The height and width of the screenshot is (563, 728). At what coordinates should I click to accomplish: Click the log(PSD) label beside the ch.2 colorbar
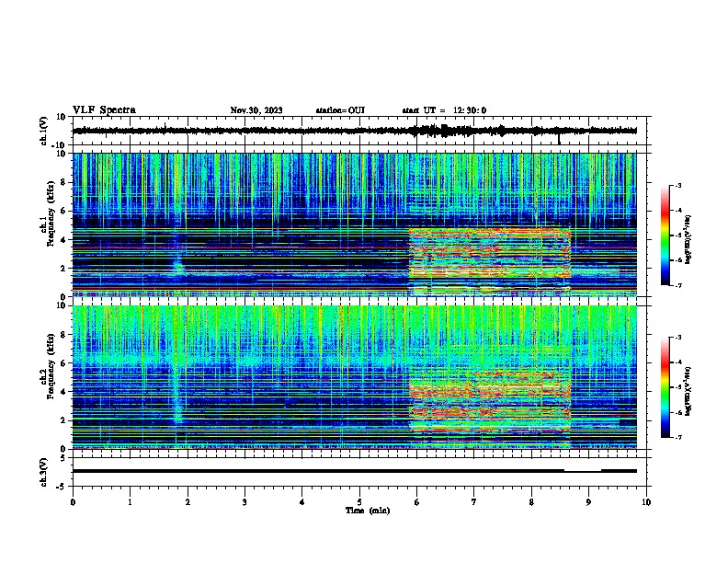point(688,391)
